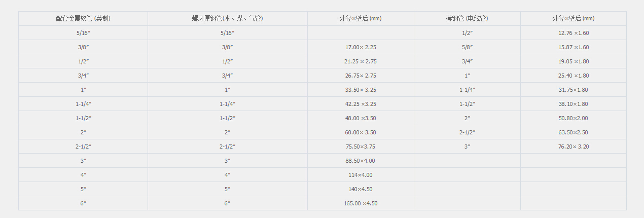Click the 33.50× 3.25 cell

(361, 90)
